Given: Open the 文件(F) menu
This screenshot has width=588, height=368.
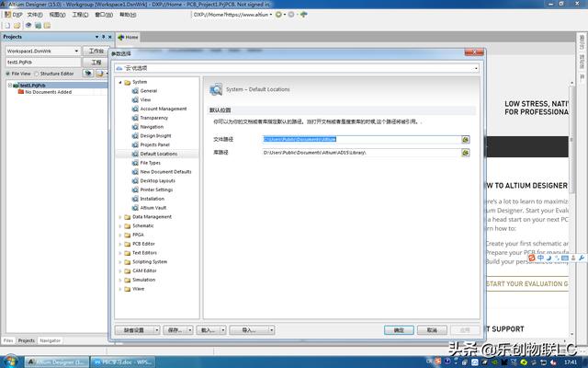Looking at the screenshot, I should coord(35,15).
